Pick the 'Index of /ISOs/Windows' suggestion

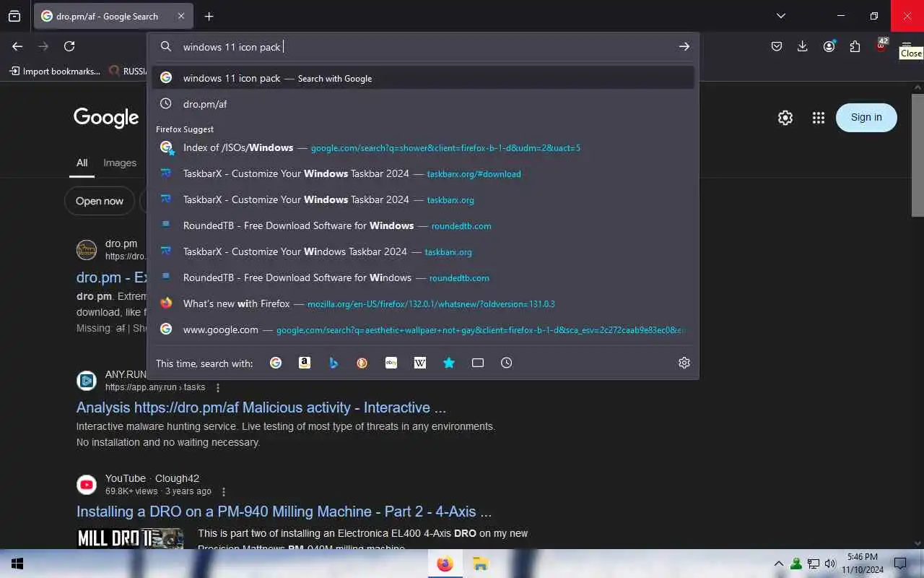point(423,147)
